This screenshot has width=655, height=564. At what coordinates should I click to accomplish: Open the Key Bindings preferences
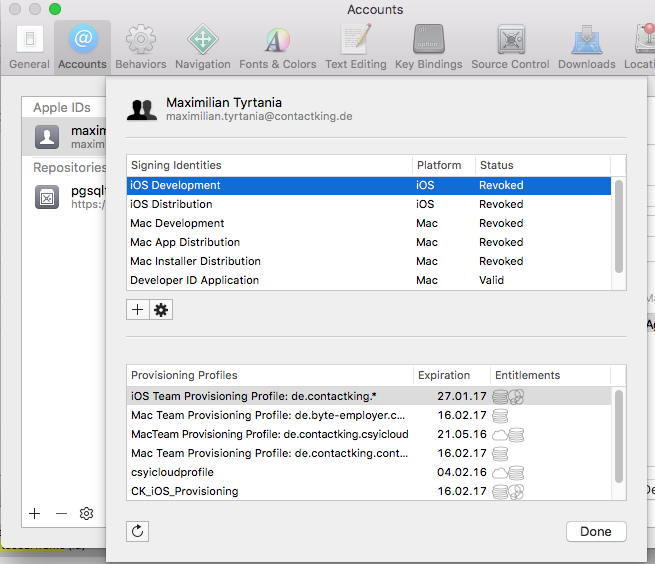(x=429, y=48)
